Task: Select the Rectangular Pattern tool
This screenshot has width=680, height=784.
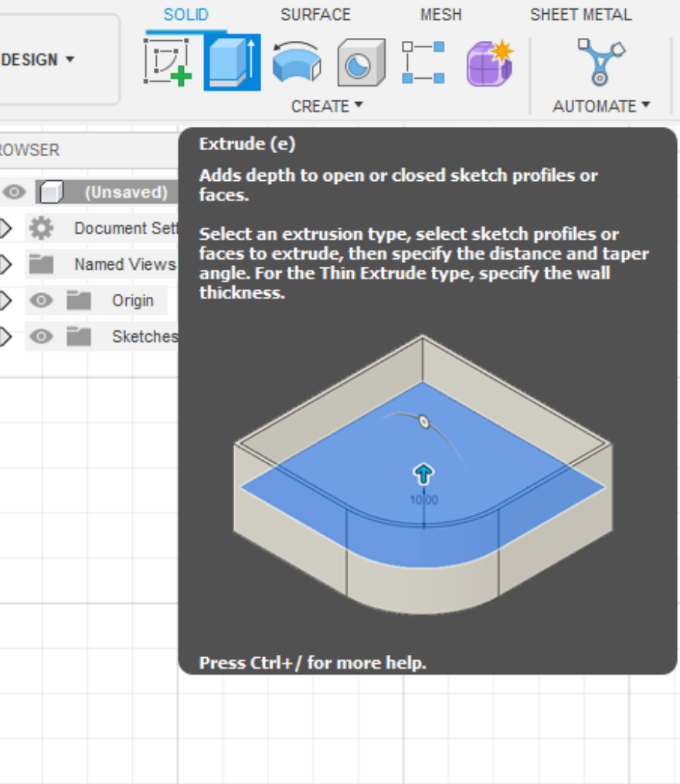Action: click(x=423, y=63)
